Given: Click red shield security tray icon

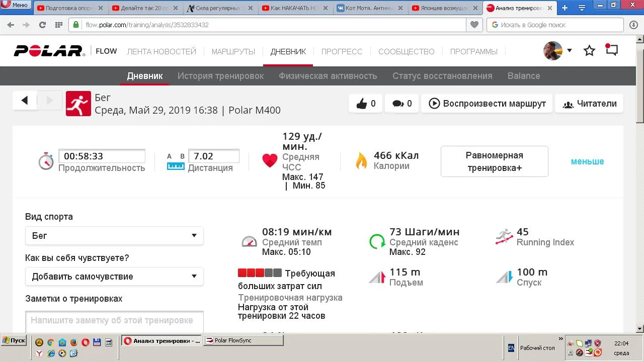Looking at the screenshot, I should (x=597, y=343).
